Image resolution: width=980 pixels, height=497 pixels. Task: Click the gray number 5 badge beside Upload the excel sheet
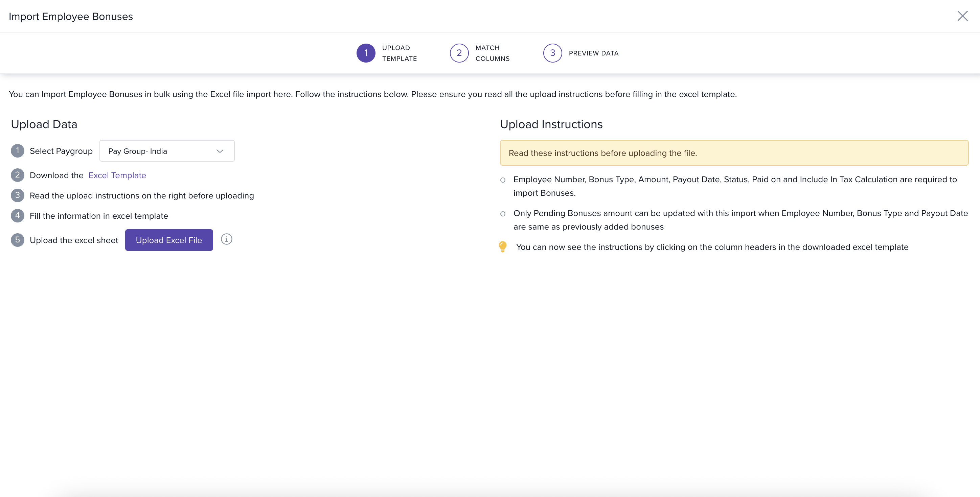tap(18, 240)
